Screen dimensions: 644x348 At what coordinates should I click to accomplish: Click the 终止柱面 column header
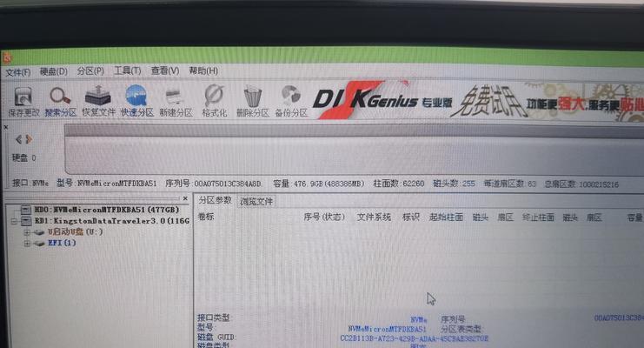538,217
